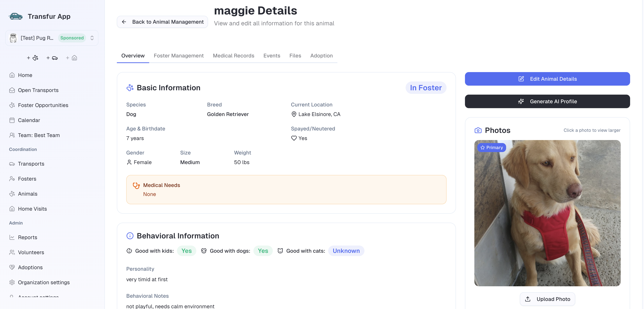Click the In Foster status dropdown

[426, 88]
